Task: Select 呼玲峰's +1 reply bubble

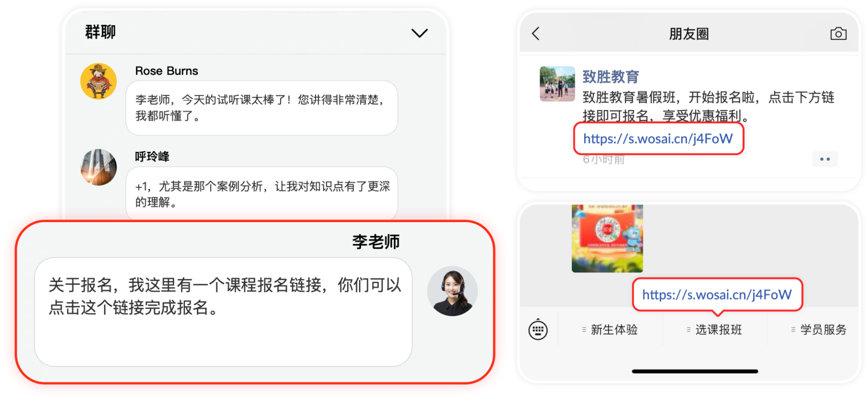Action: (261, 194)
